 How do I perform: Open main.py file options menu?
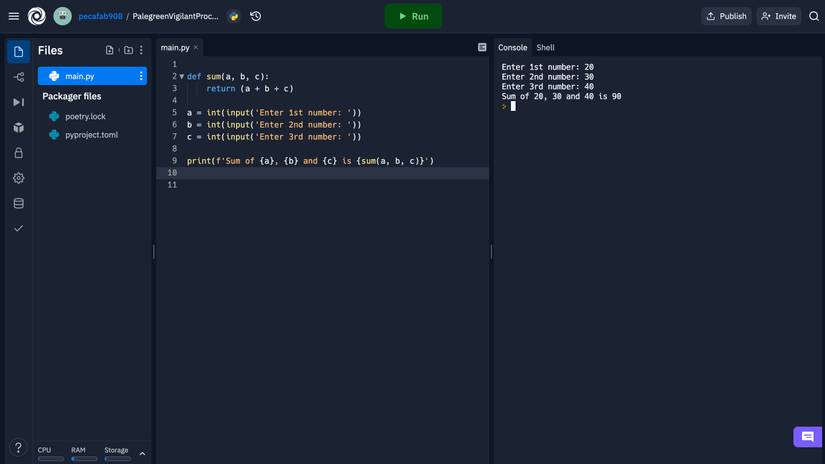(141, 76)
